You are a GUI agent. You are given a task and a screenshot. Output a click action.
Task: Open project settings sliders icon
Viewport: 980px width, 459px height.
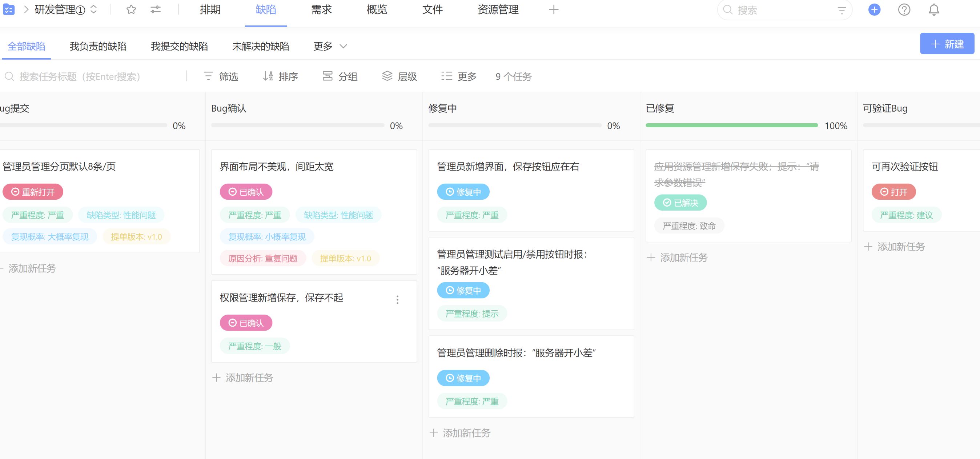[x=156, y=9]
